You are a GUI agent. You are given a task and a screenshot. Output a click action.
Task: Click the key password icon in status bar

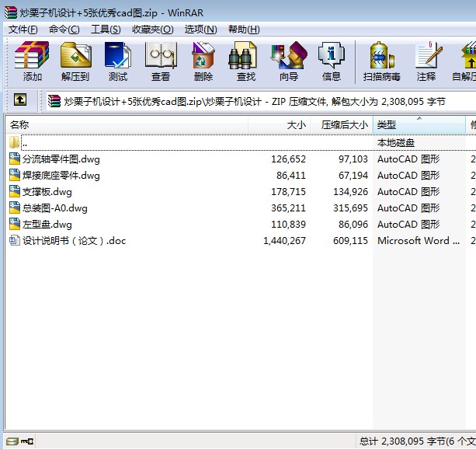click(27, 441)
